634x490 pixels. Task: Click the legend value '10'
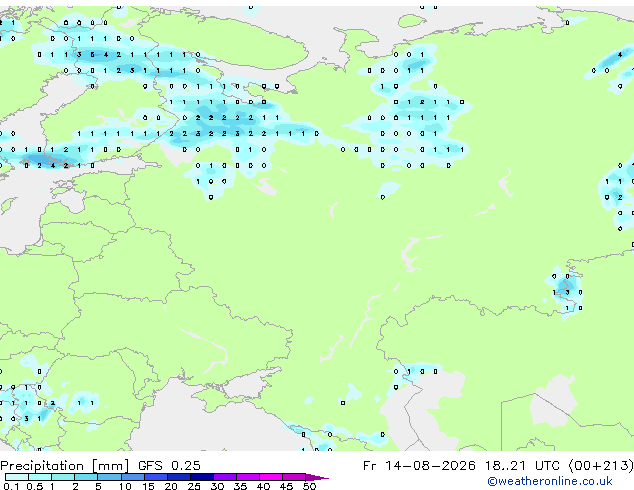click(x=125, y=486)
